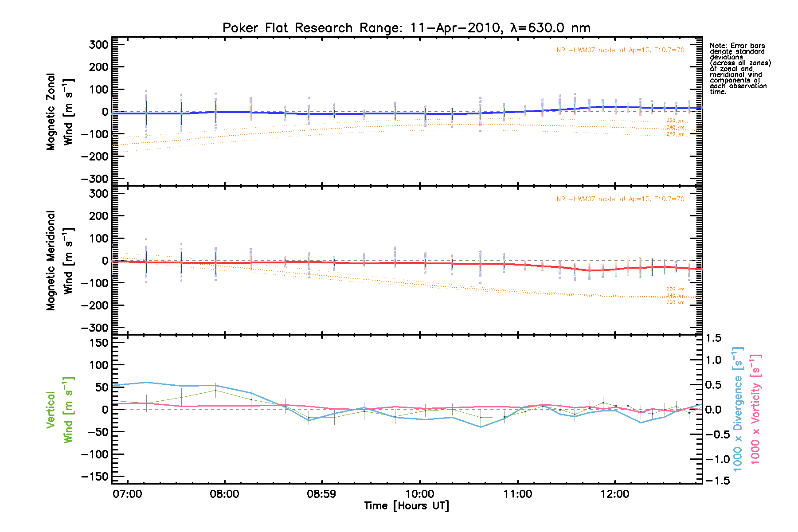
Task: Select the Magnetic Meridional Wind axis label
Action: point(59,261)
